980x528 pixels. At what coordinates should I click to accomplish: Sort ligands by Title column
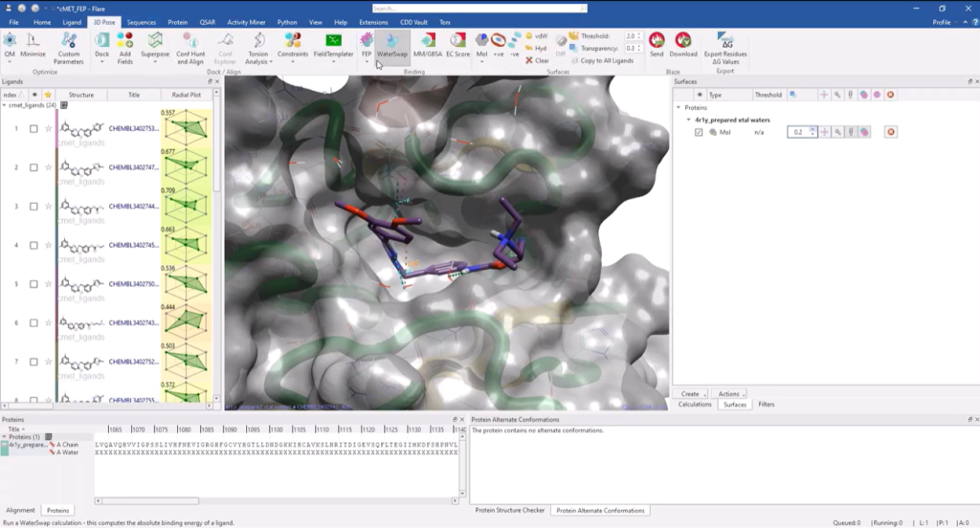[134, 95]
